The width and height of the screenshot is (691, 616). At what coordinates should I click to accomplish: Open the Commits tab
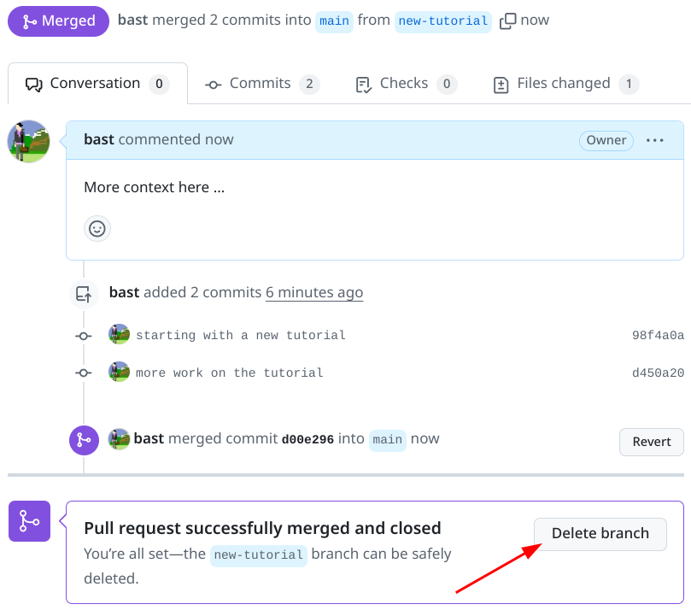coord(262,84)
